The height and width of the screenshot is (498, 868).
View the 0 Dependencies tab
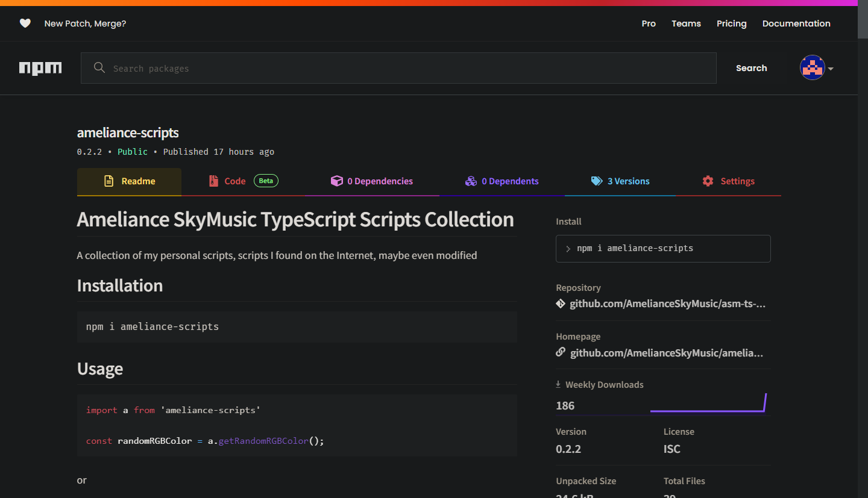tap(372, 181)
